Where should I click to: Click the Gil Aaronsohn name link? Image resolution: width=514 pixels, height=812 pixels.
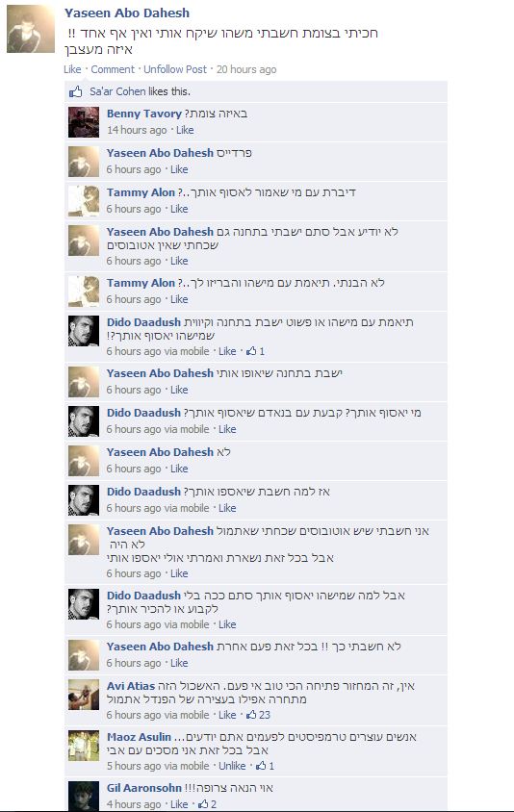144,788
